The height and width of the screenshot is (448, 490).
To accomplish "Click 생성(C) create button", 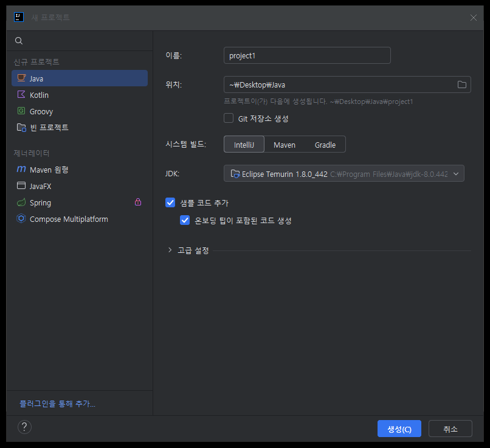I will point(399,429).
